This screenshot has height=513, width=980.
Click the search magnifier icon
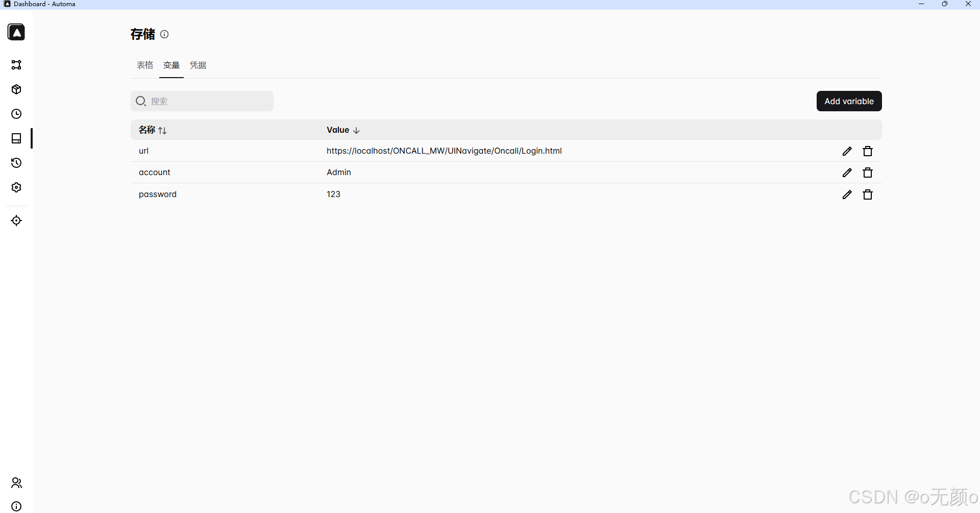(x=141, y=101)
